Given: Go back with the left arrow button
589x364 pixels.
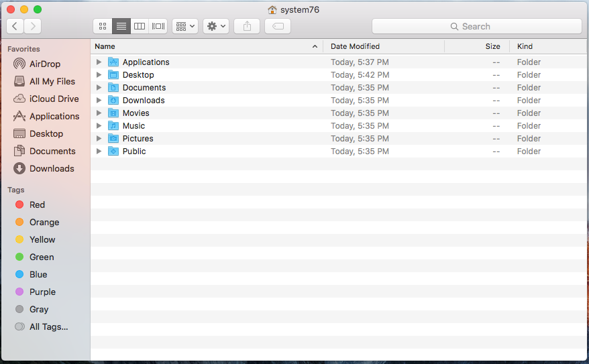Looking at the screenshot, I should [15, 26].
